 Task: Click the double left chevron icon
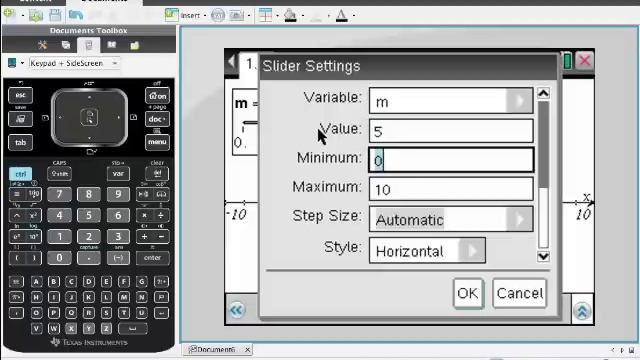(236, 310)
